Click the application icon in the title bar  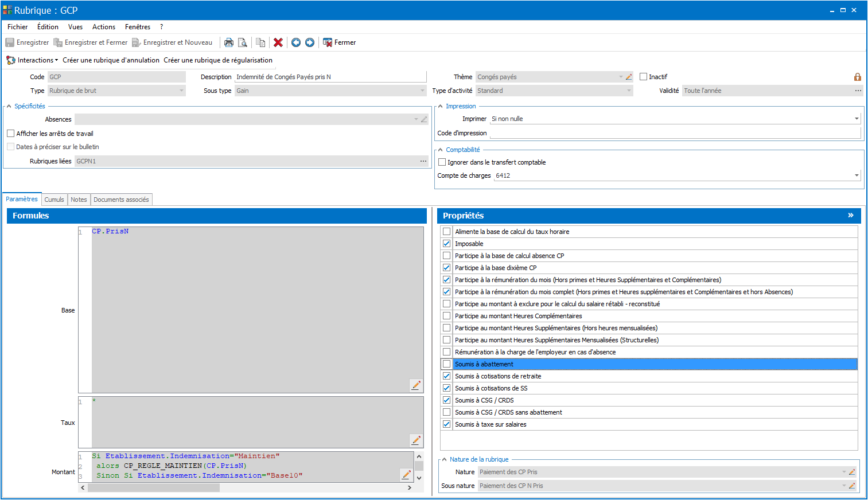pos(7,10)
